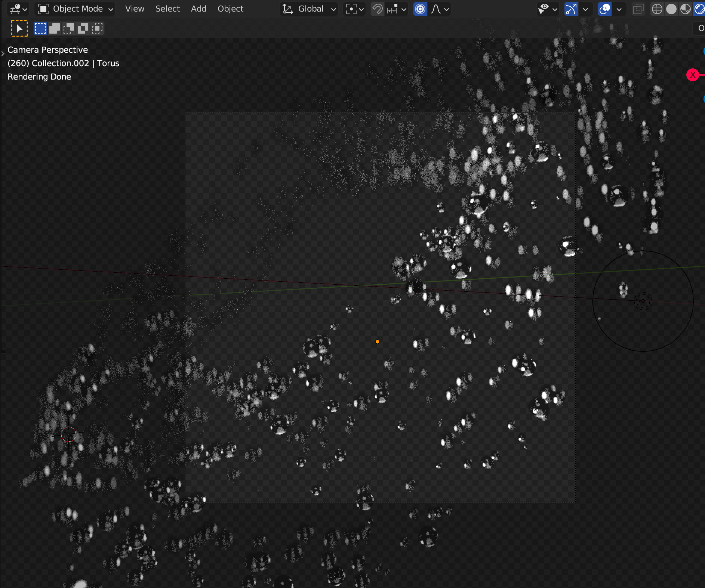Expand the hidden toolbar arrow at left edge
Image resolution: width=705 pixels, height=588 pixels.
3,54
